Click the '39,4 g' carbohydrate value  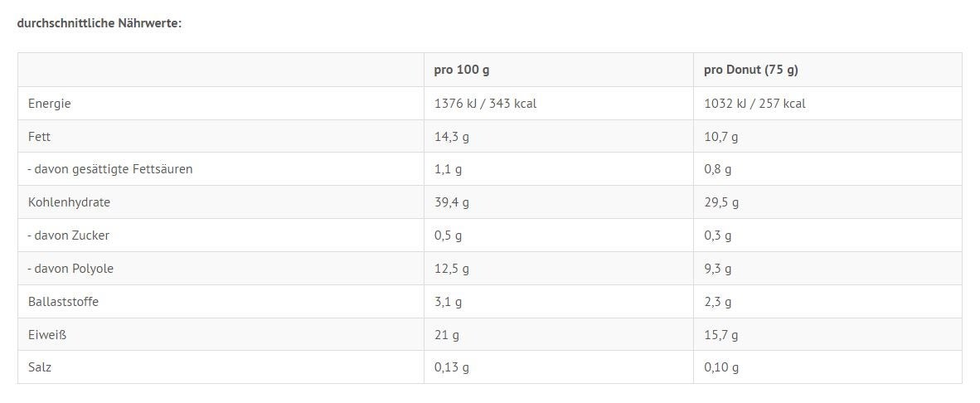pyautogui.click(x=451, y=202)
